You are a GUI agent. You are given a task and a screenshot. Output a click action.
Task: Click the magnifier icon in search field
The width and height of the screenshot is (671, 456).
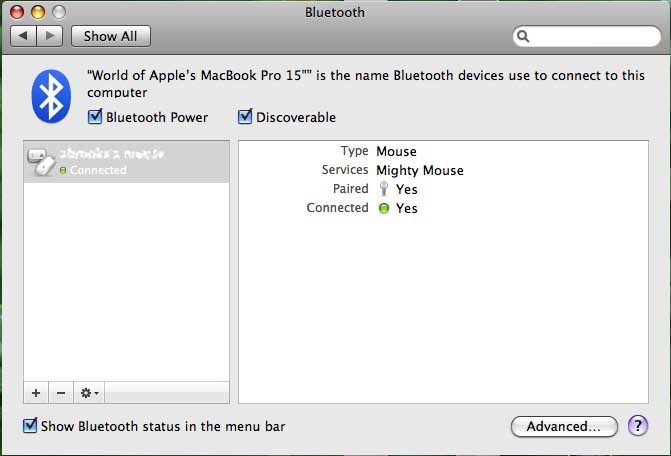click(x=523, y=36)
